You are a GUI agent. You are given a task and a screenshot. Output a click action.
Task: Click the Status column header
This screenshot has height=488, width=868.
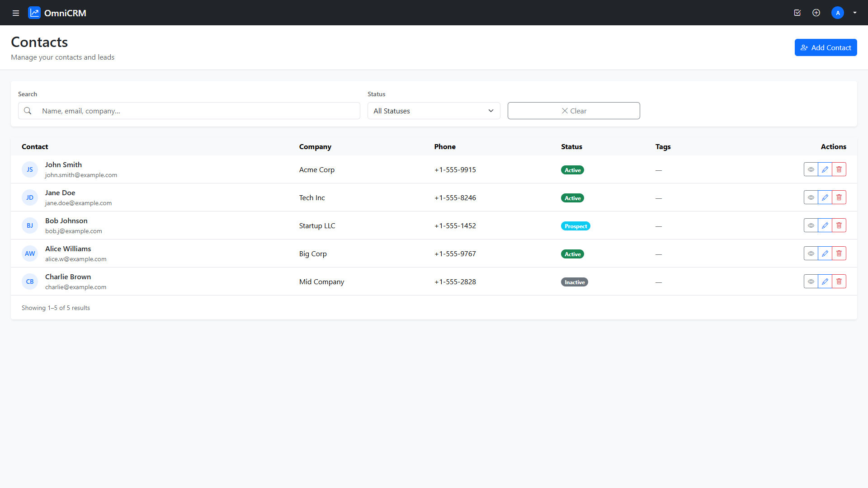coord(571,146)
